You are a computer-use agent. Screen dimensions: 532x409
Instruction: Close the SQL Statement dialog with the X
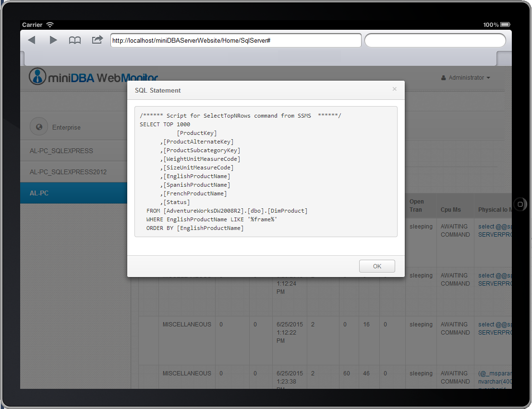pos(394,89)
